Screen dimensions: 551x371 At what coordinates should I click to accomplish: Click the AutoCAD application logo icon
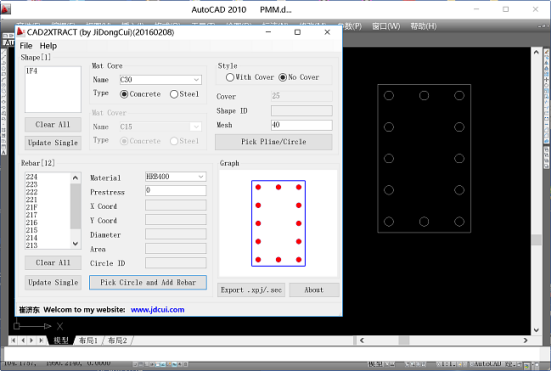pyautogui.click(x=6, y=9)
